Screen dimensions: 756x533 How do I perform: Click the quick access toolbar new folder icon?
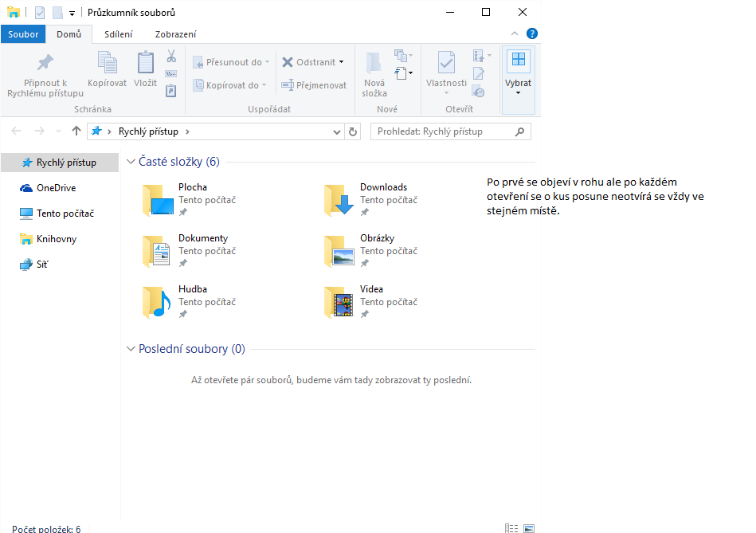tap(57, 13)
